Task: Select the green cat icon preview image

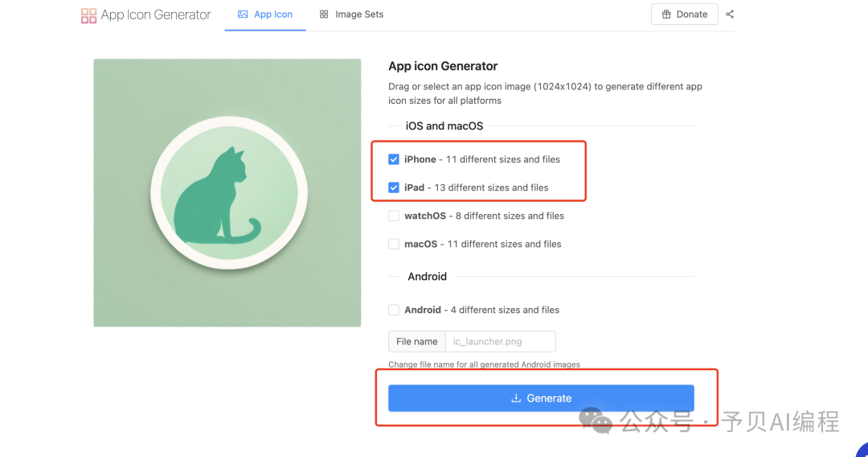Action: (x=227, y=193)
